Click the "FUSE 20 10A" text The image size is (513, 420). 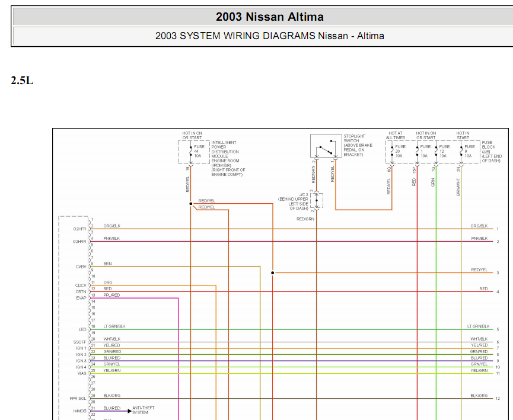[400, 151]
